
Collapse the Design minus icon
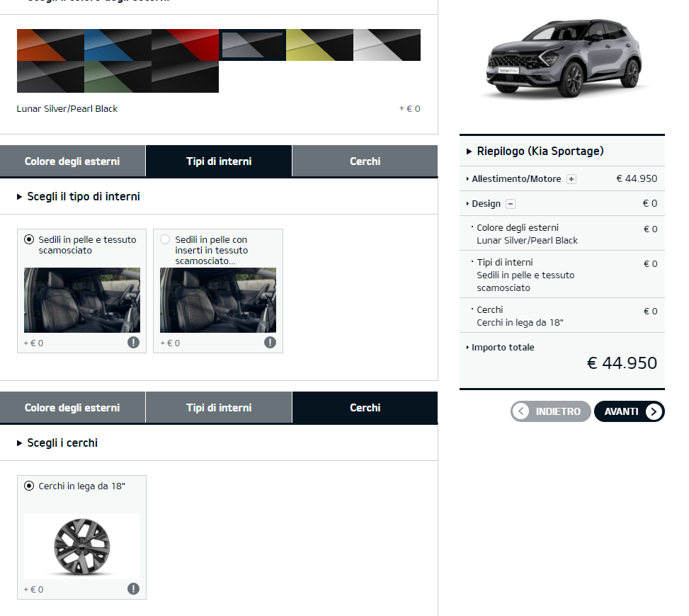(x=511, y=203)
